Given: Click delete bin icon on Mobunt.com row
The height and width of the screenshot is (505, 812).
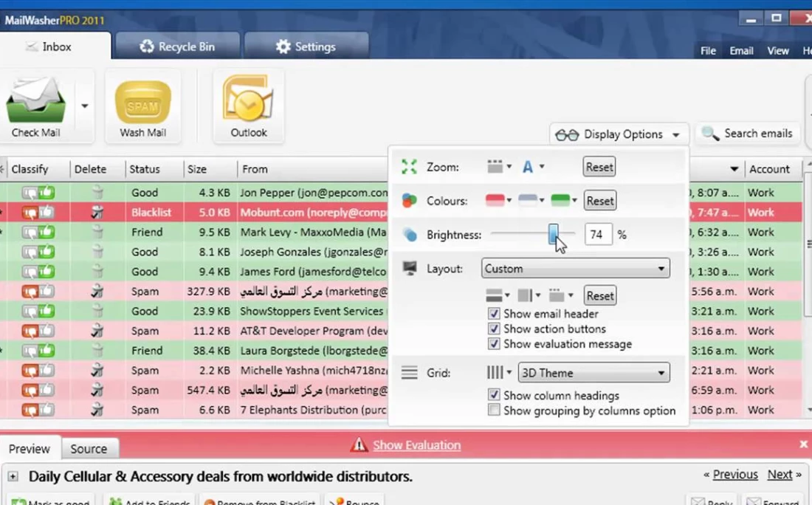Looking at the screenshot, I should 97,213.
